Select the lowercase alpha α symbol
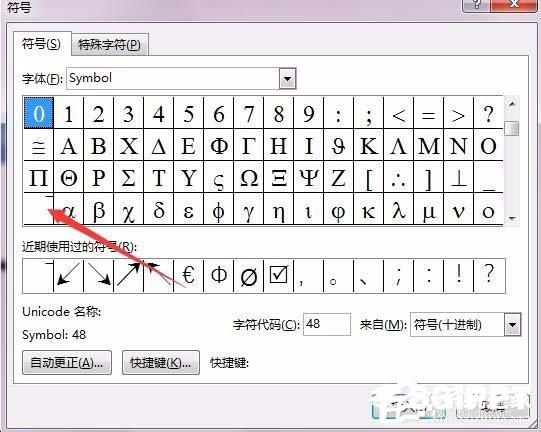 click(x=68, y=209)
